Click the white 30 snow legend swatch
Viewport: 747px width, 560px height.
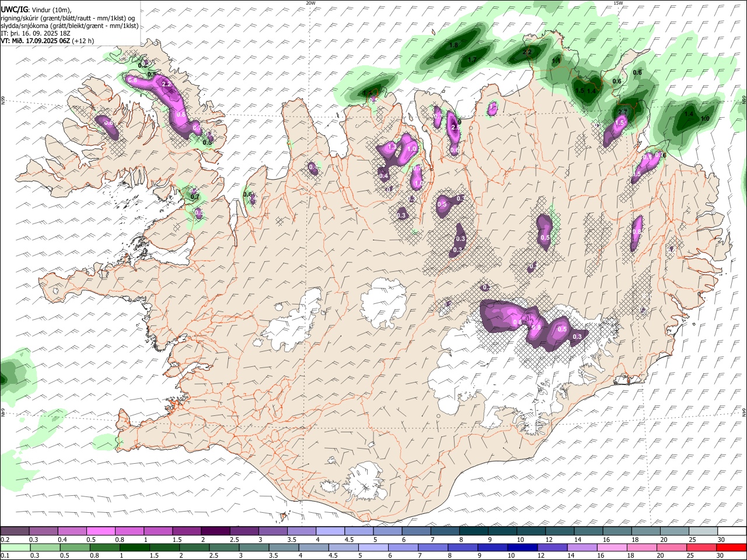732,531
